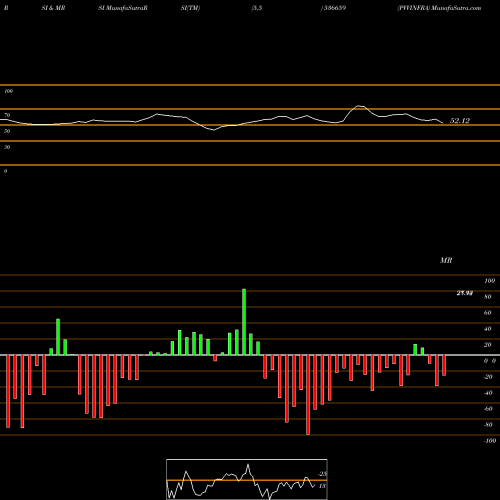Click the mini chart value 25 label
Image resolution: width=500 pixels, height=500 pixels.
(322, 474)
